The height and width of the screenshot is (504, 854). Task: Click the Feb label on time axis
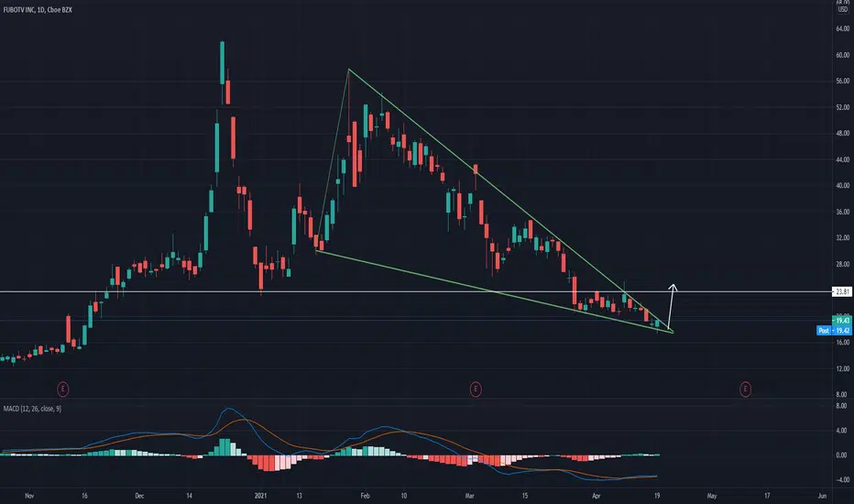[365, 496]
